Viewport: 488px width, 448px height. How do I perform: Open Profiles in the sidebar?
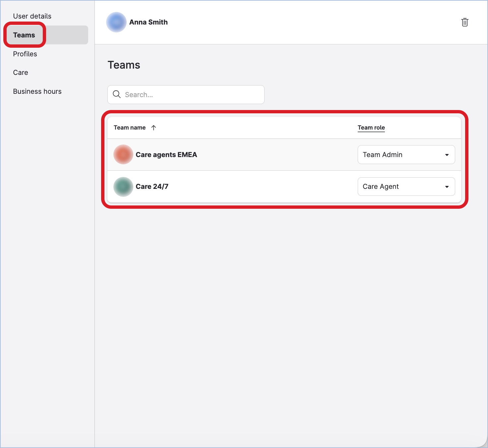point(25,54)
